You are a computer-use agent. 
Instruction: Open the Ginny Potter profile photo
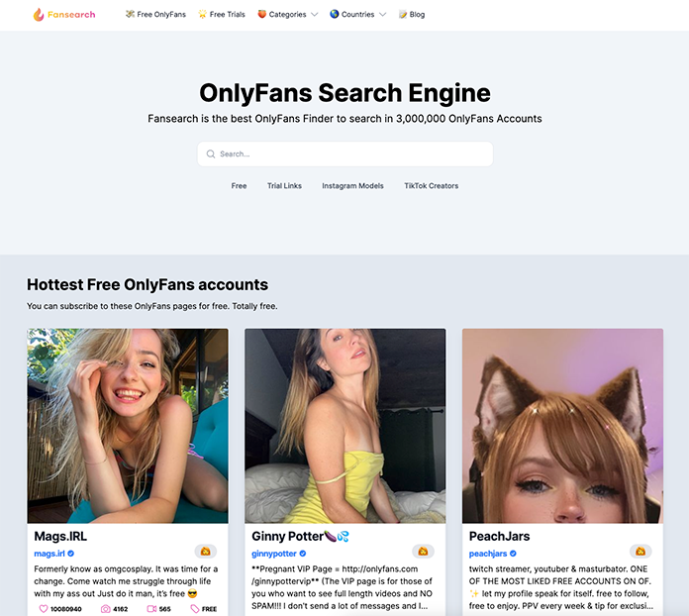(x=344, y=426)
